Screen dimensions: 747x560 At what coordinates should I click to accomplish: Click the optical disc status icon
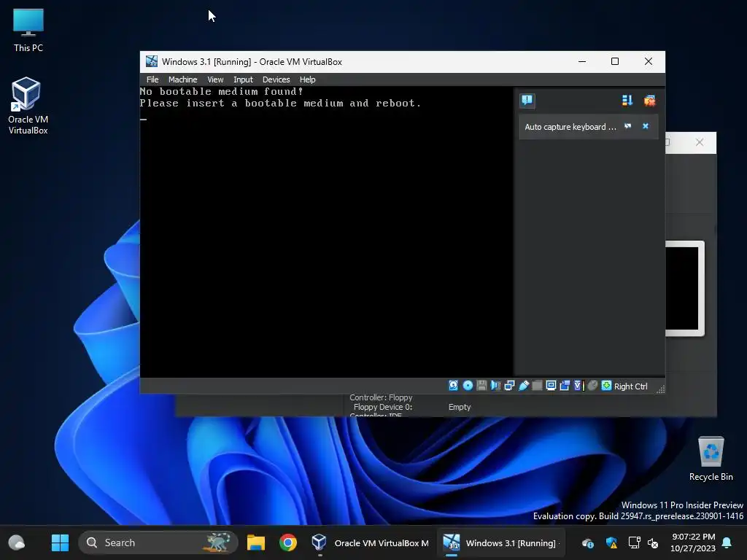(468, 386)
